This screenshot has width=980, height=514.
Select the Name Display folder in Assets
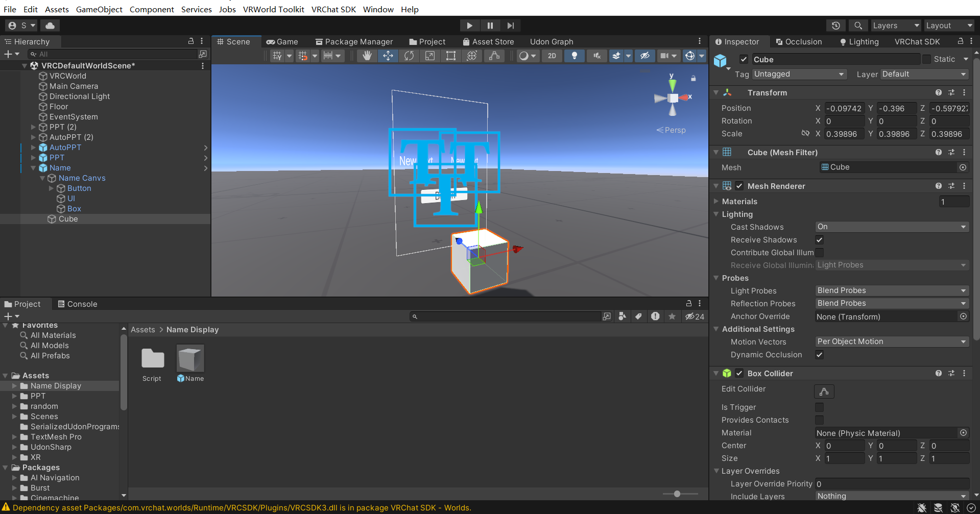tap(56, 385)
